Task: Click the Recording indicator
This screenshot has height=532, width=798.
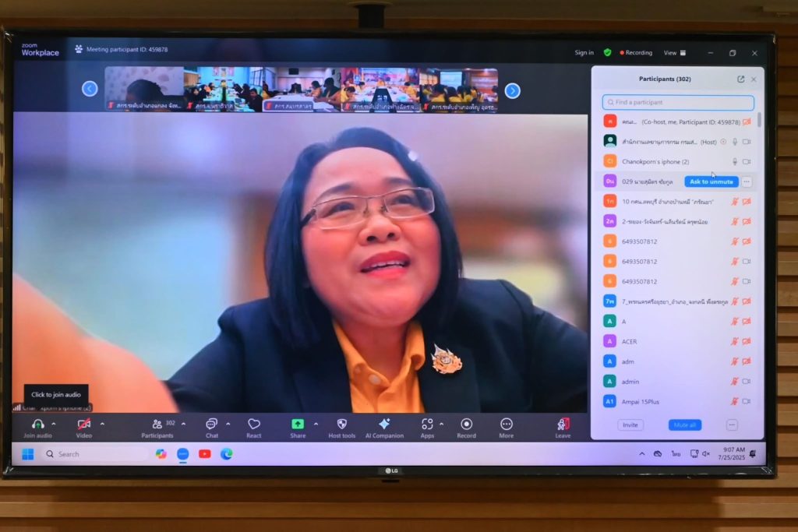Action: coord(636,52)
